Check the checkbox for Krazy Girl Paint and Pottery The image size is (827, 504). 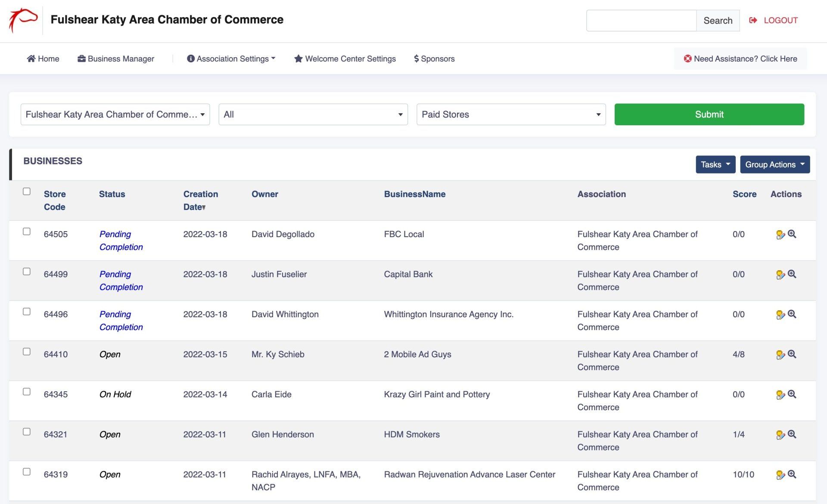(27, 392)
